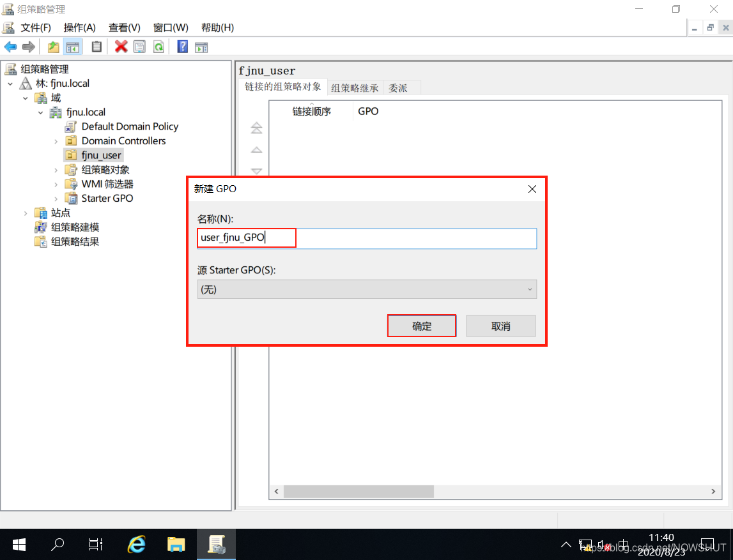Select the 组策略建模 tree item
733x560 pixels.
(x=75, y=227)
